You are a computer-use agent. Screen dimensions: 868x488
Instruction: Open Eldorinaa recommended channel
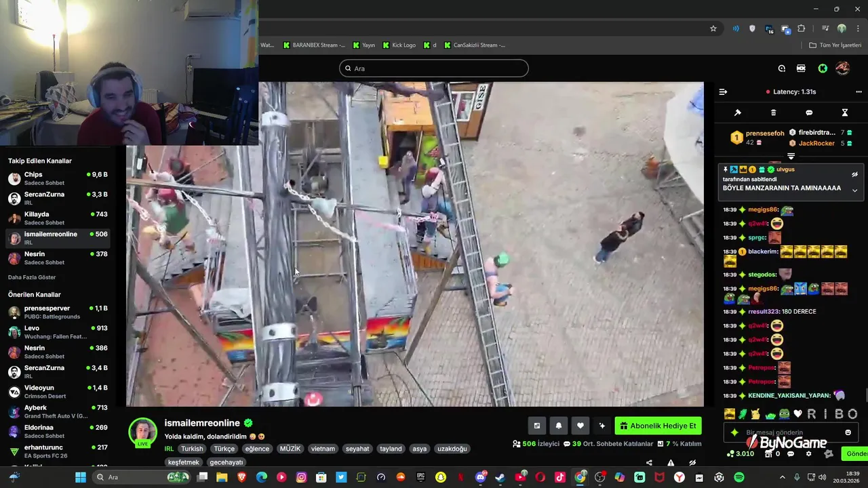click(58, 431)
